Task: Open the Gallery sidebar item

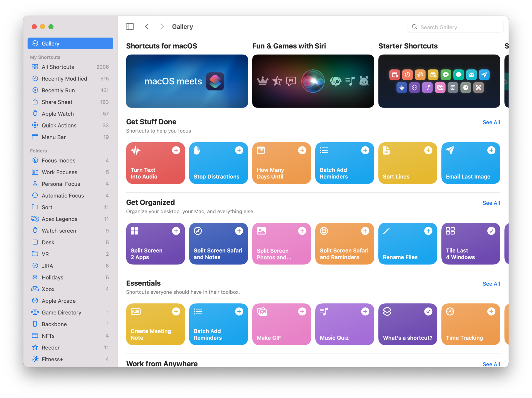Action: (x=70, y=43)
